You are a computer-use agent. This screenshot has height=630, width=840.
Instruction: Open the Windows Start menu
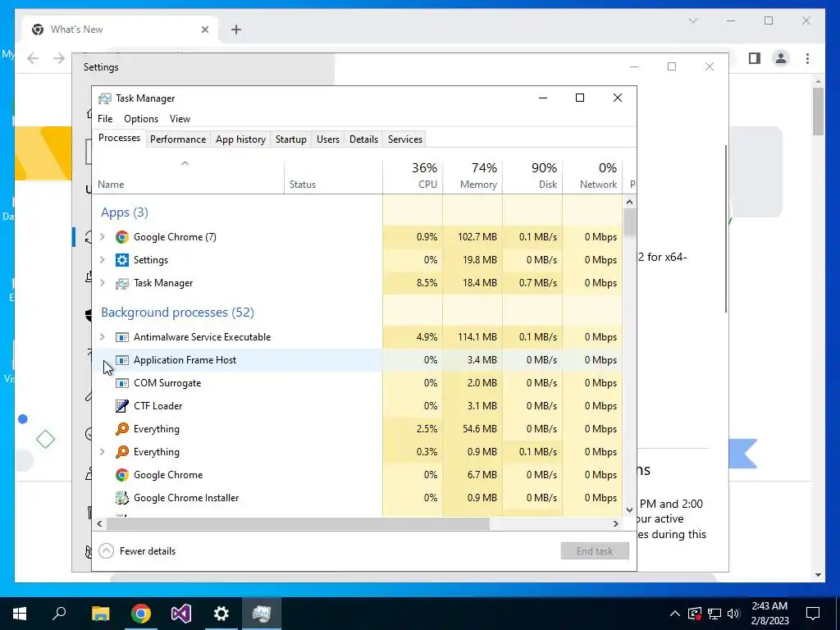(20, 614)
